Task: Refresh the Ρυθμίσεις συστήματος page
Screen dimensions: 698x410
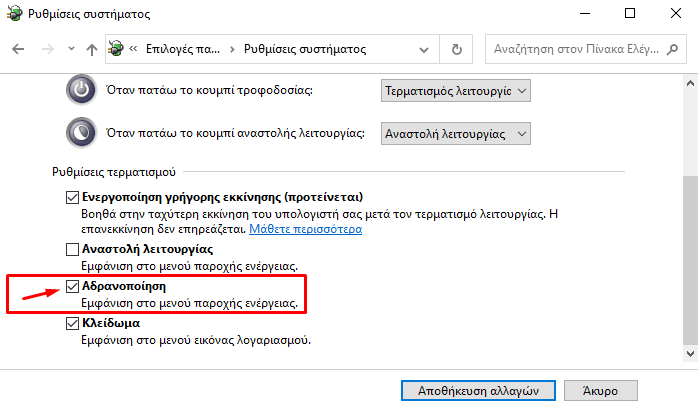Action: click(456, 49)
